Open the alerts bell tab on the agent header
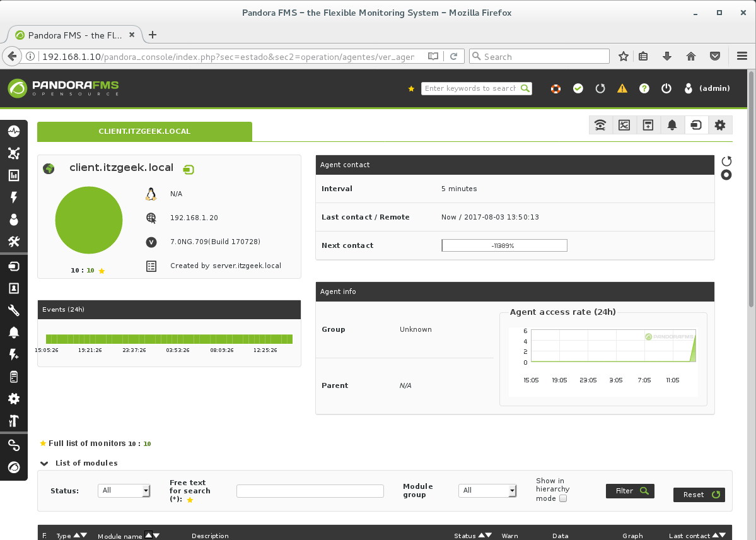Screen dimensions: 756x540 point(672,125)
